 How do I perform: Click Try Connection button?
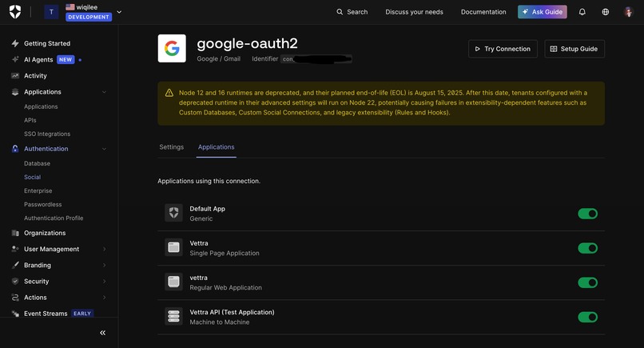click(x=503, y=49)
